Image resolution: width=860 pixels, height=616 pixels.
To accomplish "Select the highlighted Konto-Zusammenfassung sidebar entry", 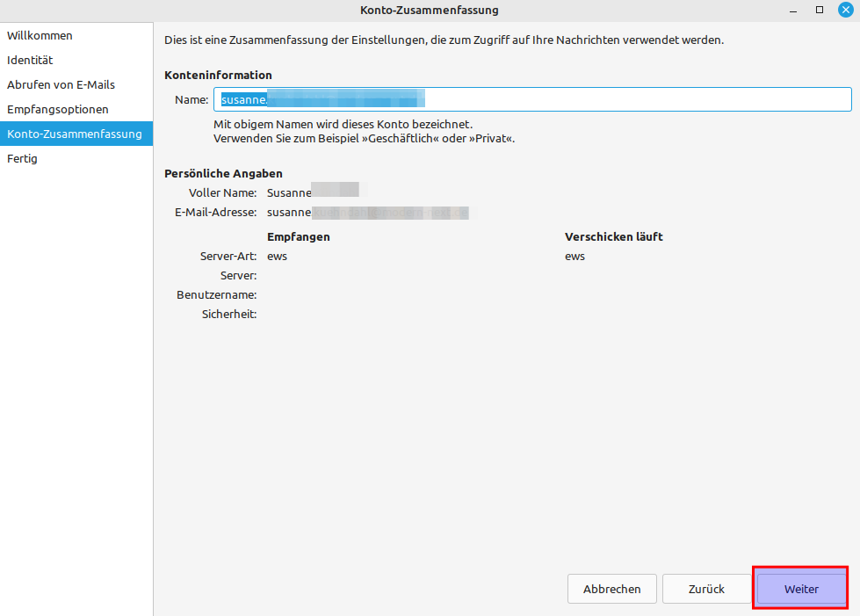I will (75, 134).
